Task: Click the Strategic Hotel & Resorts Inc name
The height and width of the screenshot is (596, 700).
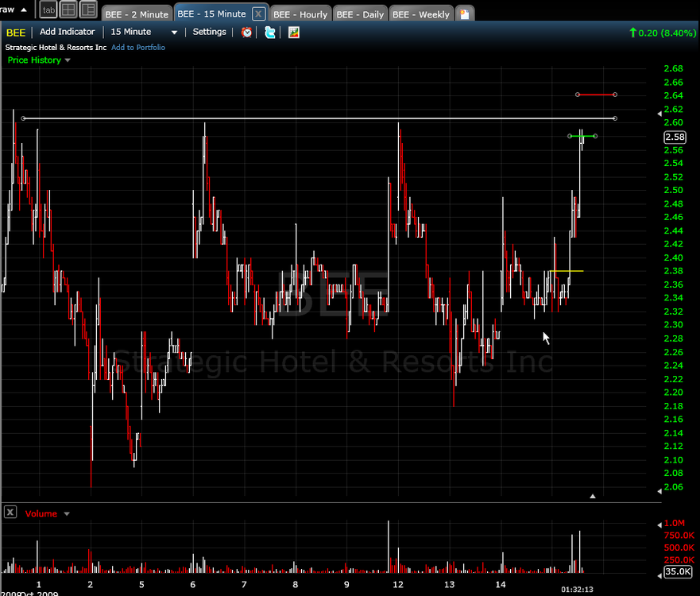Action: 56,48
